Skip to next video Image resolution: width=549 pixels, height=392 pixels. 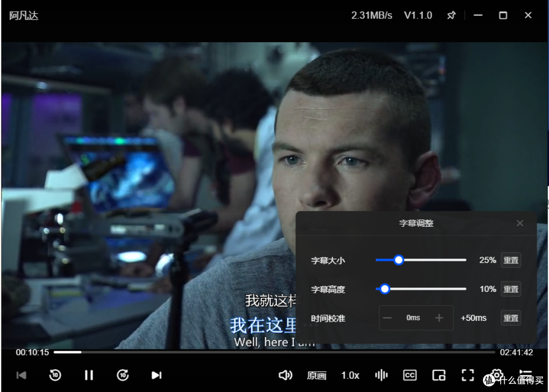[157, 375]
